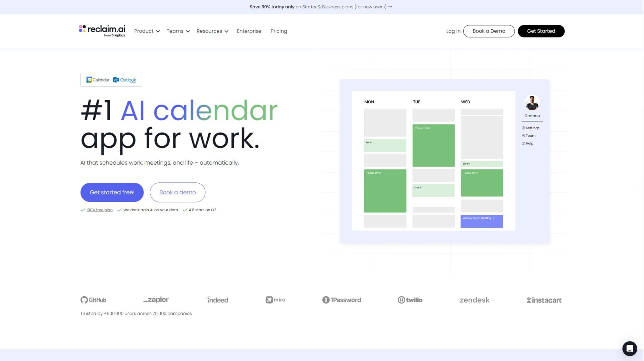Open the Pricing page

tap(279, 31)
